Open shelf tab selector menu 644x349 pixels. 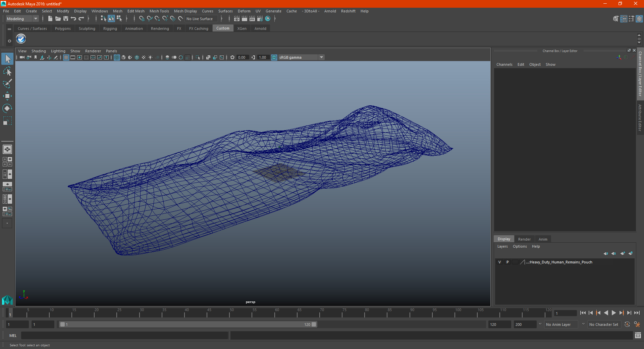[x=9, y=29]
